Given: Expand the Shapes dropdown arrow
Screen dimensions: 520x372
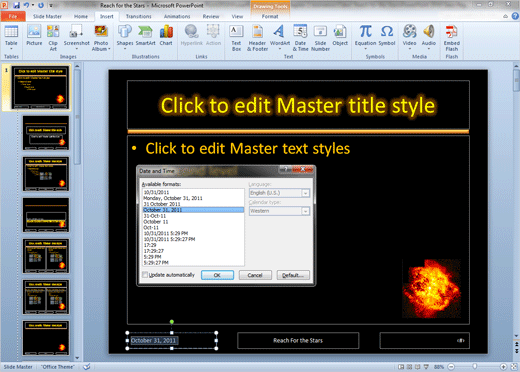Looking at the screenshot, I should 125,49.
